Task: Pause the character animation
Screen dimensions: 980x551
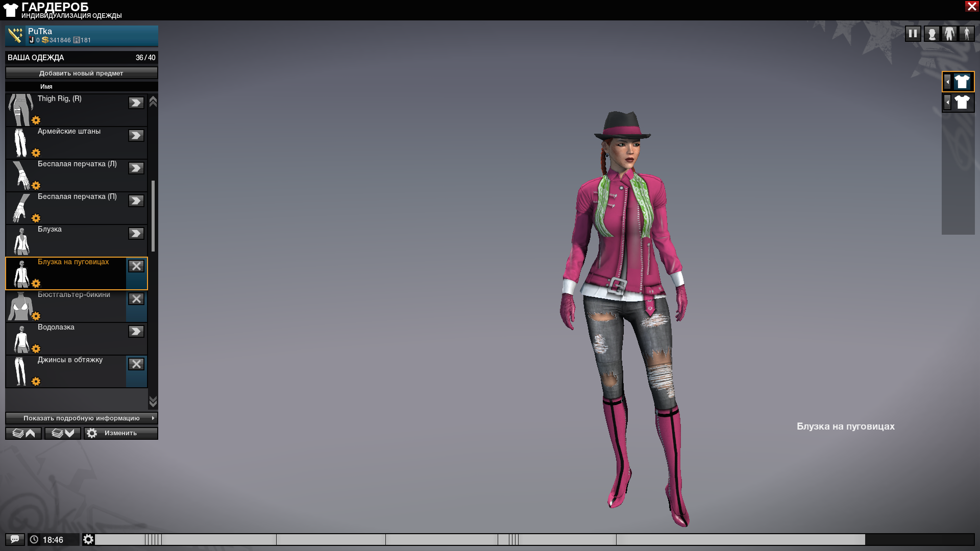Action: coord(913,34)
